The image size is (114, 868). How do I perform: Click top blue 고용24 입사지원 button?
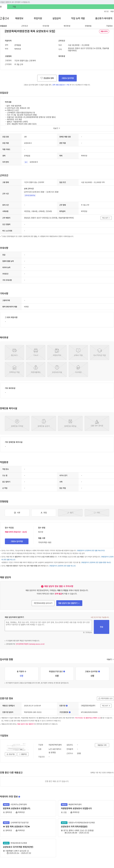pos(68,78)
